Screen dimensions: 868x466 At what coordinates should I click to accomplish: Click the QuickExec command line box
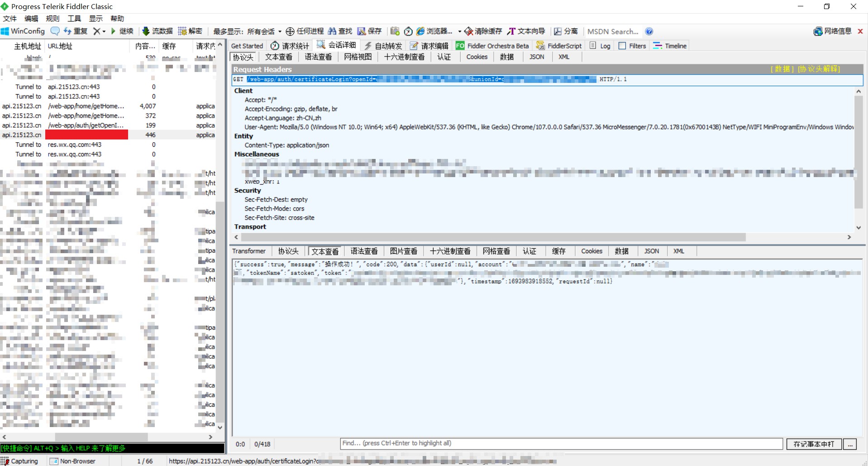pos(112,448)
